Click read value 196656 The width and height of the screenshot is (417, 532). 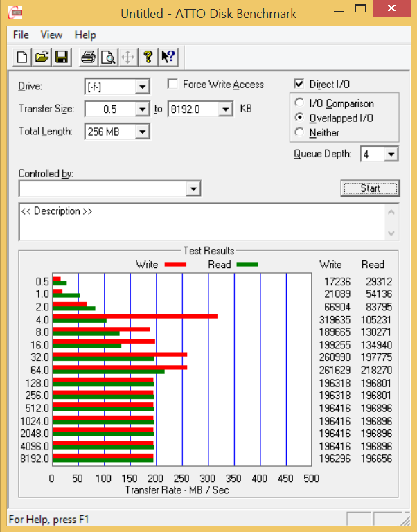pos(376,459)
